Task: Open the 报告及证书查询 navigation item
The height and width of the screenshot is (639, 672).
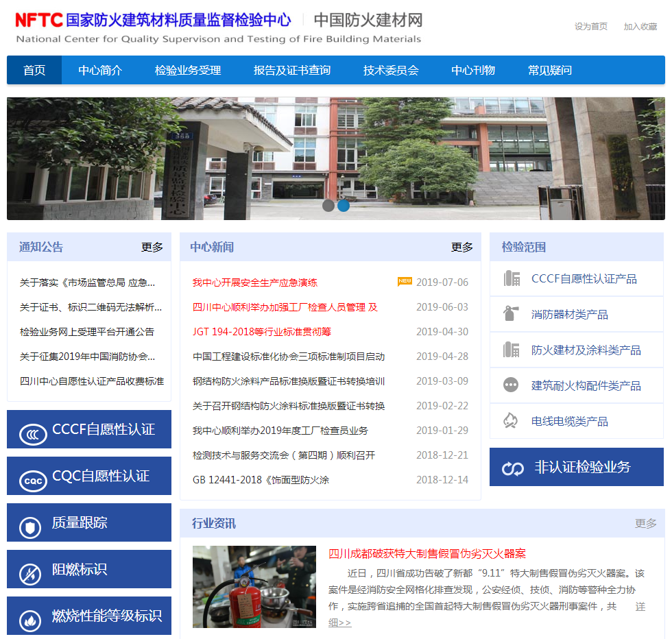Action: click(x=292, y=70)
